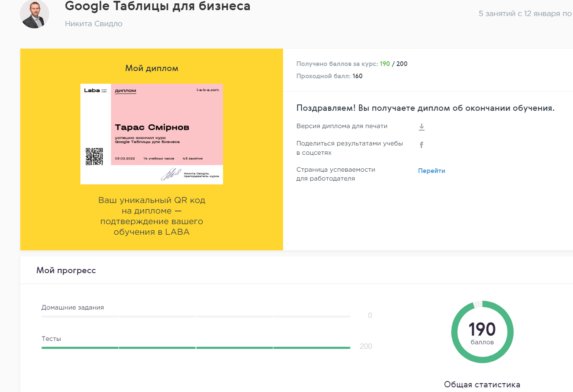This screenshot has height=392, width=573.
Task: Click the Версия диплома для печати label
Action: pos(342,126)
